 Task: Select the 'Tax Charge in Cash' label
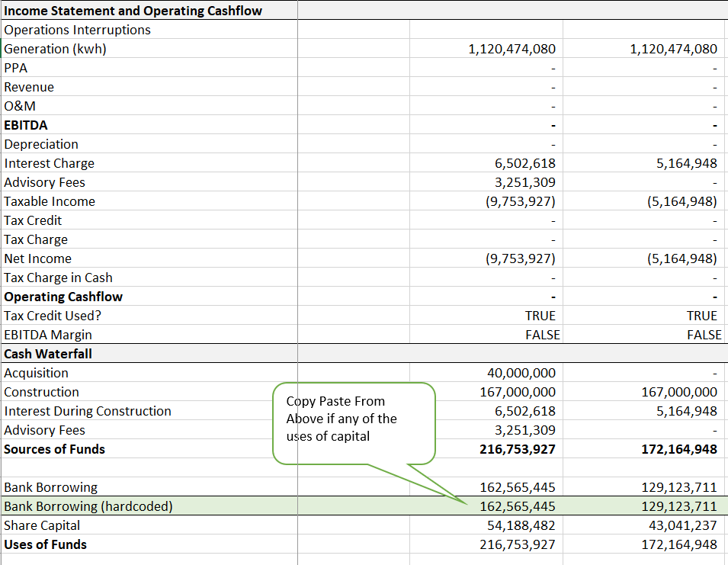click(x=58, y=278)
